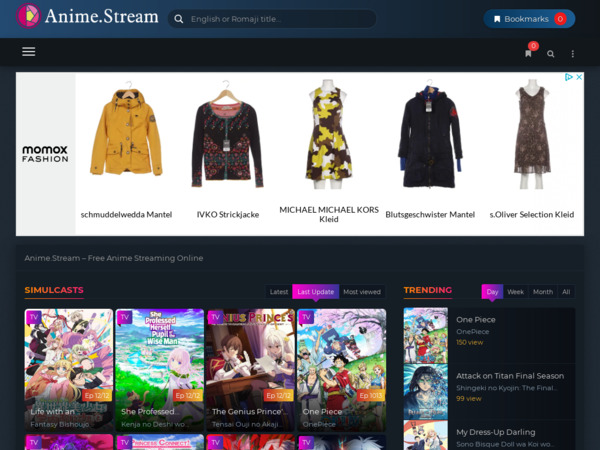Open Attack on Titan Final Season trending thumbnail
The height and width of the screenshot is (450, 600).
pos(426,392)
